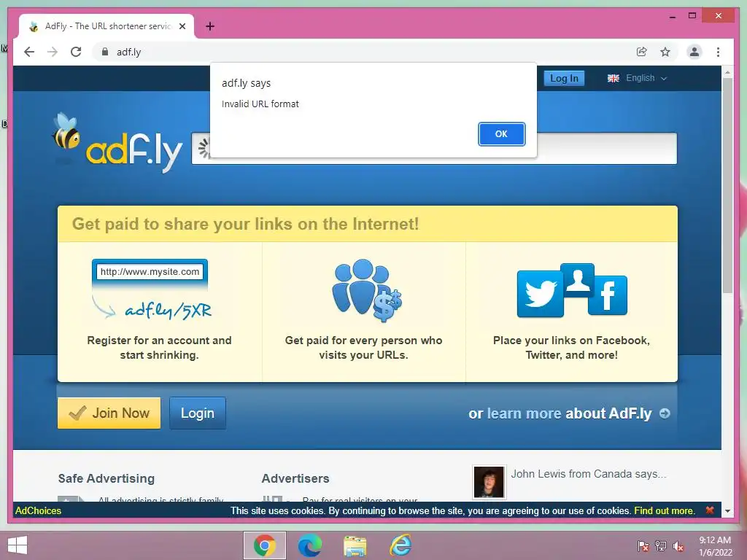
Task: Click the UK flag icon
Action: click(x=613, y=78)
